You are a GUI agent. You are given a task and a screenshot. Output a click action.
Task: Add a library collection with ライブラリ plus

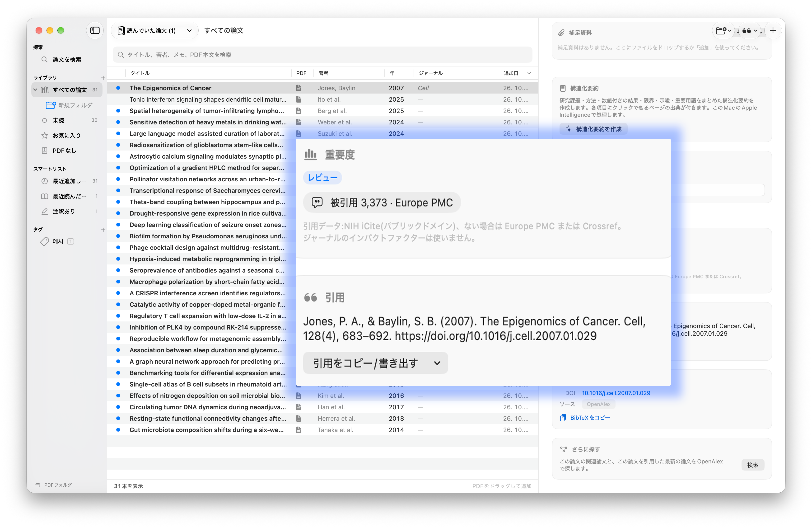(x=103, y=78)
